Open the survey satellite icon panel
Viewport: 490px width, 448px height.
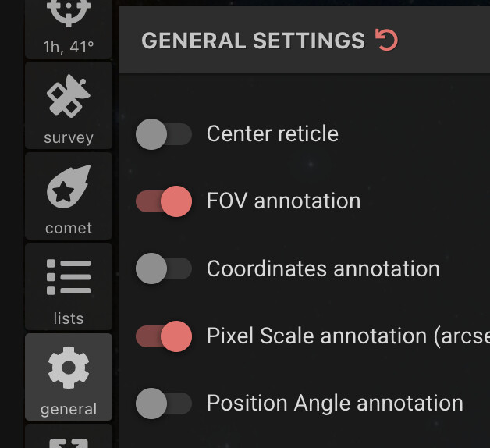coord(69,96)
